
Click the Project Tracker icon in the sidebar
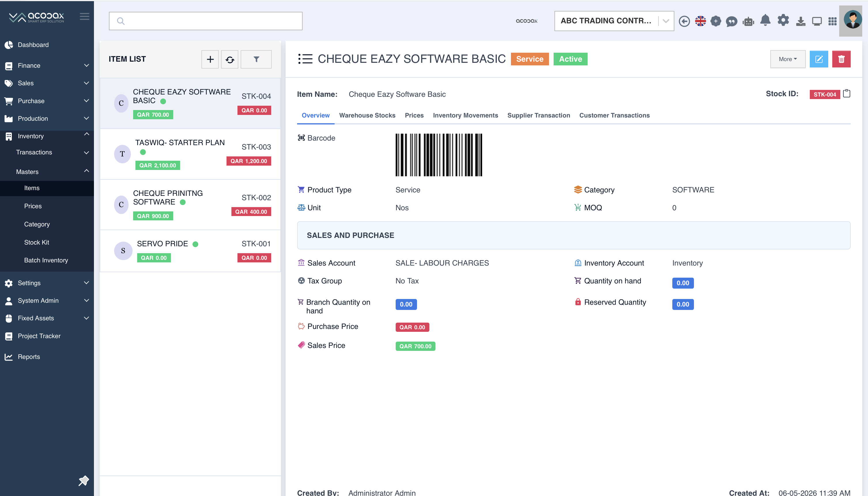click(x=9, y=336)
